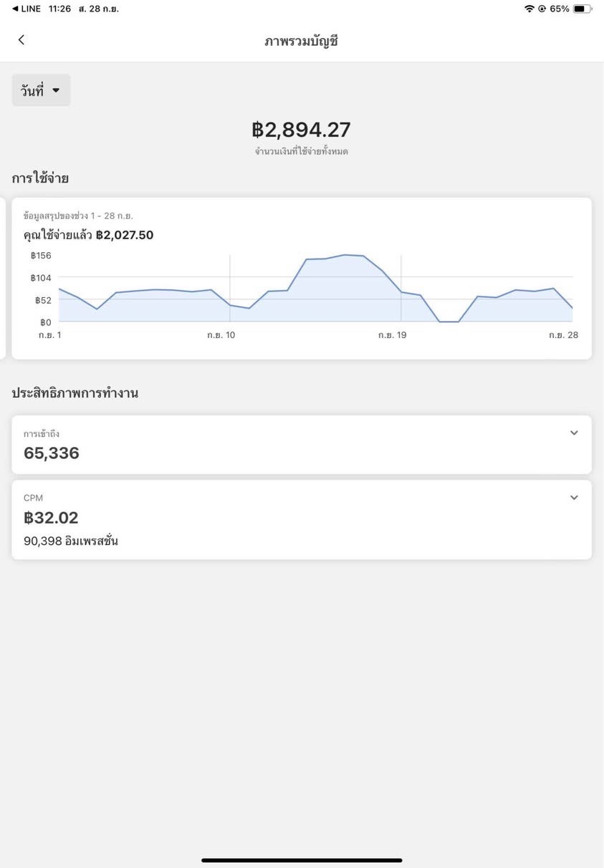Tap the 65,336 reach value
Viewport: 604px width, 868px height.
pyautogui.click(x=52, y=453)
